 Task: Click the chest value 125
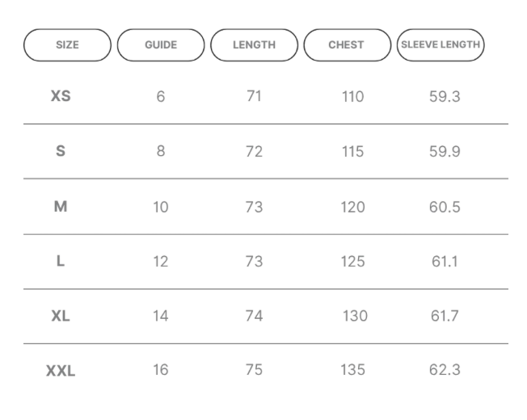352,261
